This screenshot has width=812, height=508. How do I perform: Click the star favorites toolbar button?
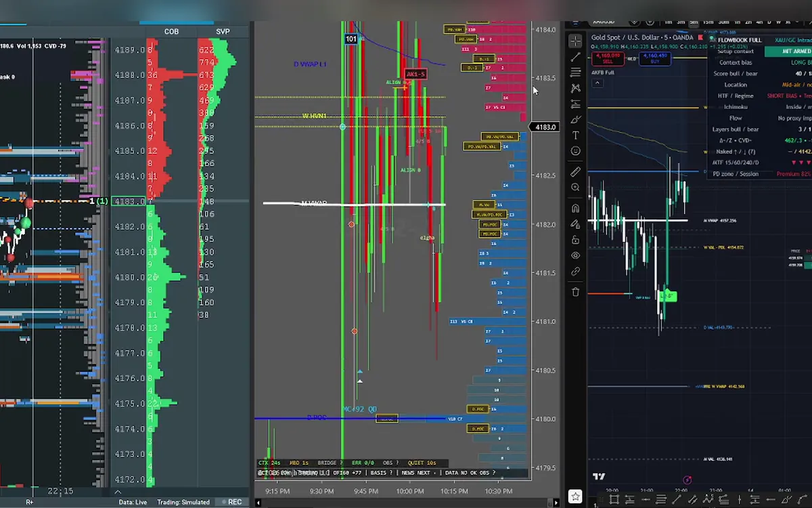pos(574,496)
